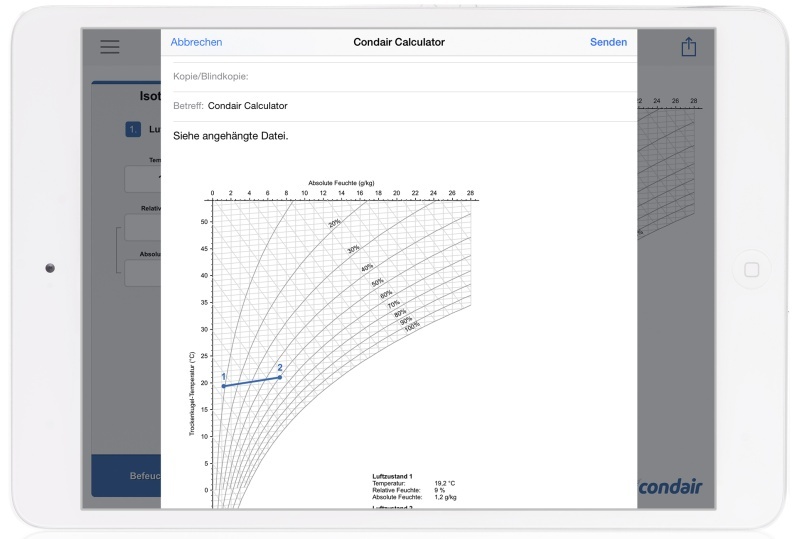The width and height of the screenshot is (800, 539).
Task: Click the 100% saturation curve label
Action: 412,327
